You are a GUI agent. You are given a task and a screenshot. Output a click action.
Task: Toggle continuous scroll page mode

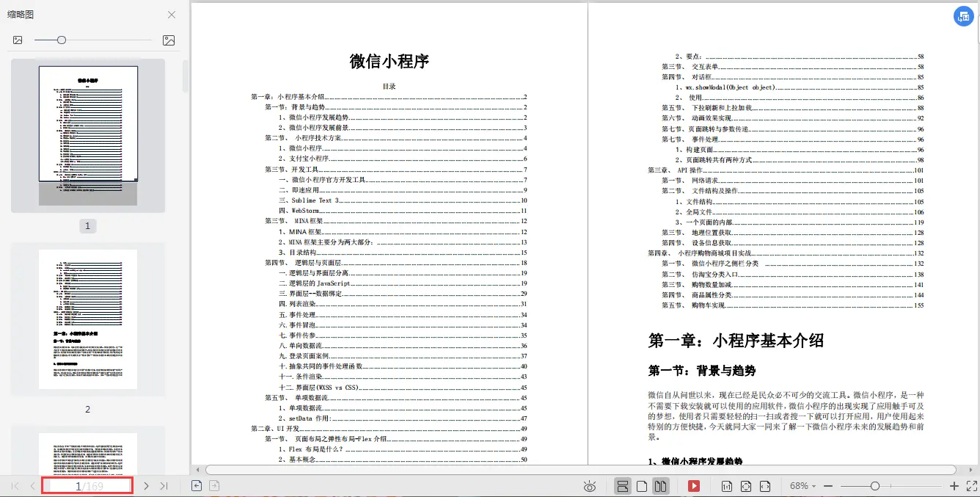point(623,485)
